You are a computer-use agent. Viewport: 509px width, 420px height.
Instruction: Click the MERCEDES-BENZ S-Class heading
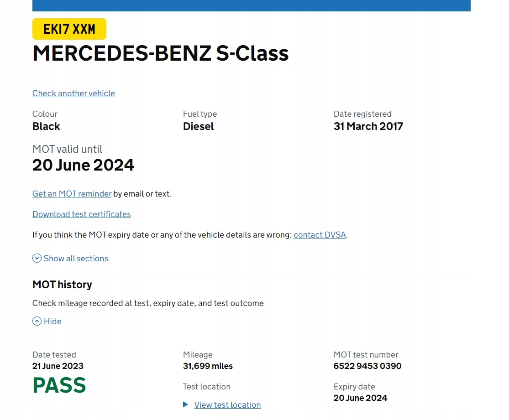(160, 53)
